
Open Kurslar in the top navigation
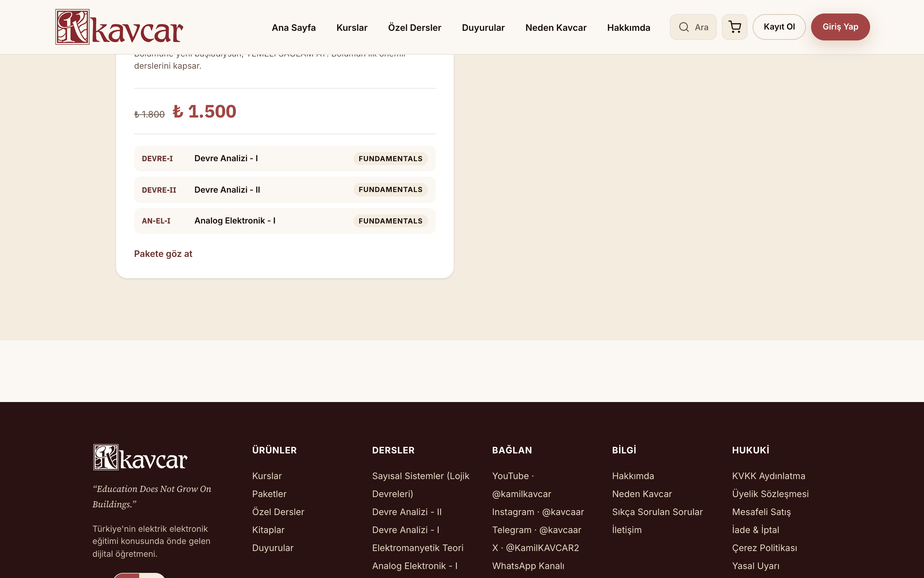[352, 28]
